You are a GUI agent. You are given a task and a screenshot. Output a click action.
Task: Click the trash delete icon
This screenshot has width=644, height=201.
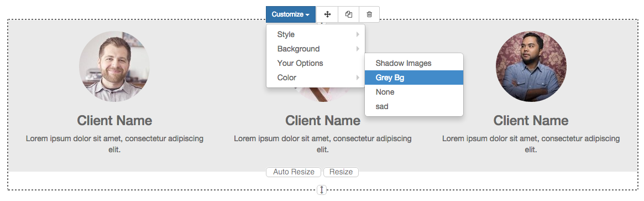(x=369, y=14)
